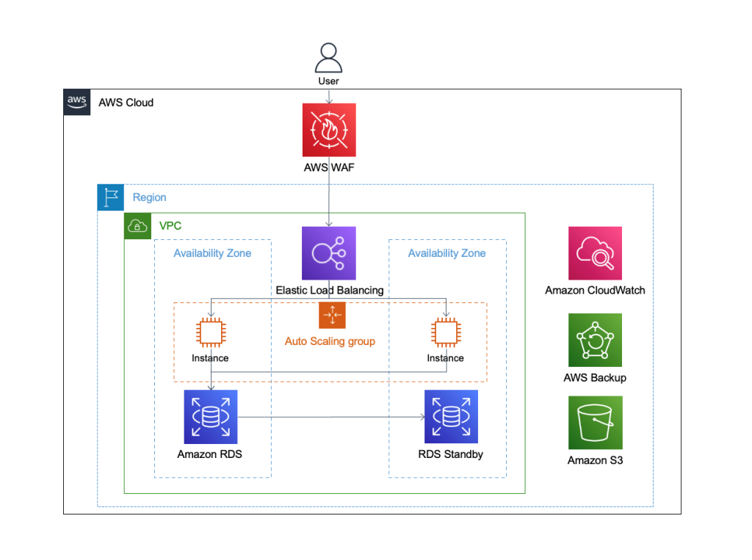Select the AWS WAF firewall icon
The width and height of the screenshot is (752, 560).
[329, 130]
